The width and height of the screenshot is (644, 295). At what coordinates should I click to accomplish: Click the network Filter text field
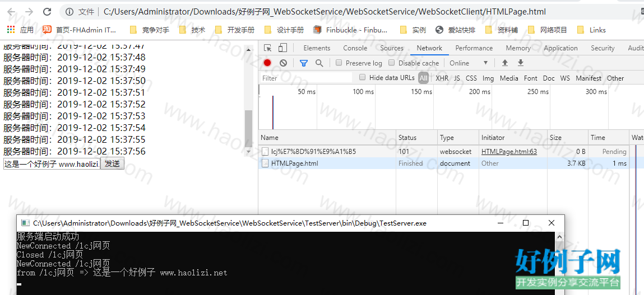(307, 78)
